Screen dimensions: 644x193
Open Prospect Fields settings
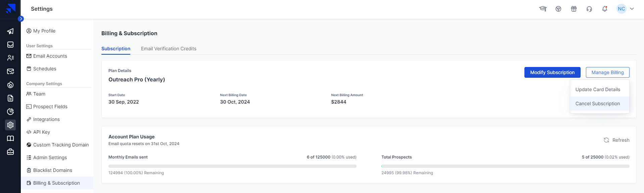tap(47, 107)
